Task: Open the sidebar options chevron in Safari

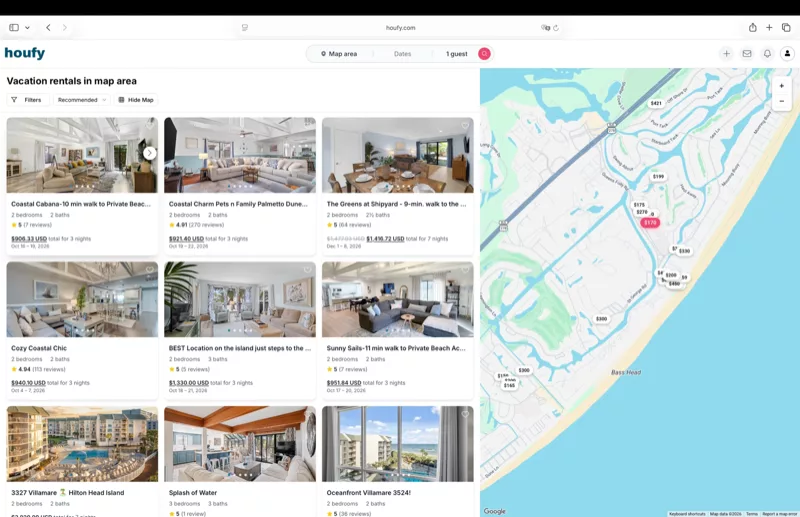Action: tap(28, 28)
